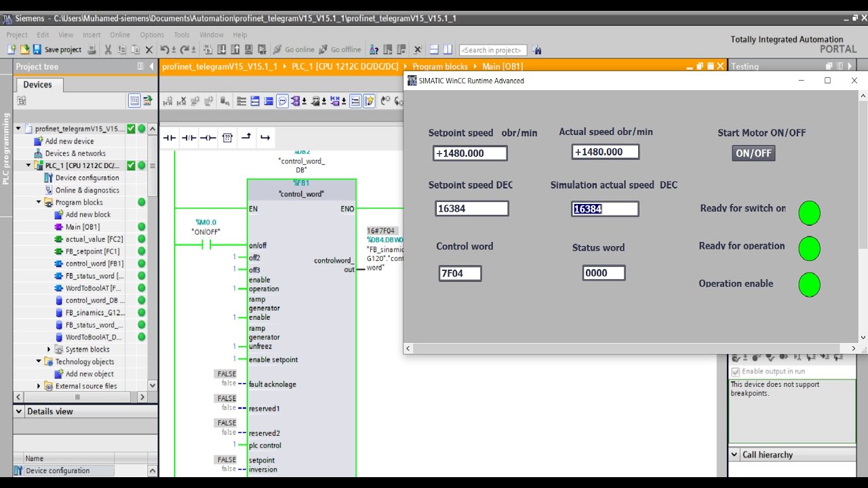The image size is (868, 488).
Task: Collapse the Program blocks tree folder
Action: [x=39, y=202]
